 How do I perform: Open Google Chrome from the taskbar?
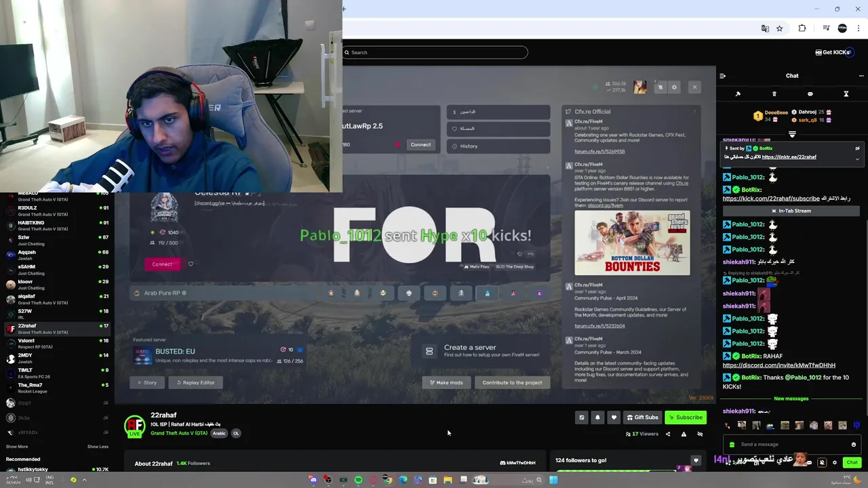coord(388,480)
